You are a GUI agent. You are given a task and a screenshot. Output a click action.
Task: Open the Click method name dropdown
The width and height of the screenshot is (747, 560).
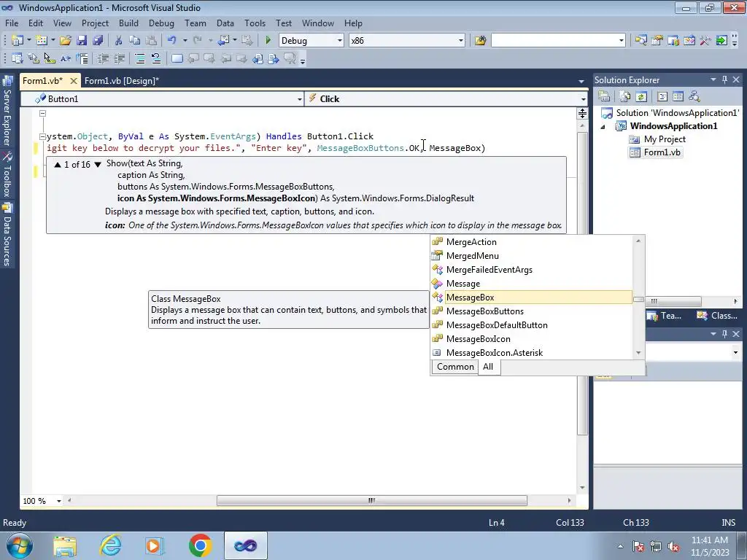point(583,99)
